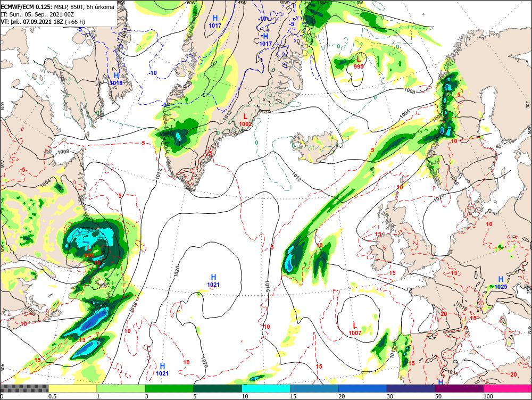Image resolution: width=532 pixels, height=400 pixels.
Task: Click the legend tick label '100'
Action: coord(488,396)
